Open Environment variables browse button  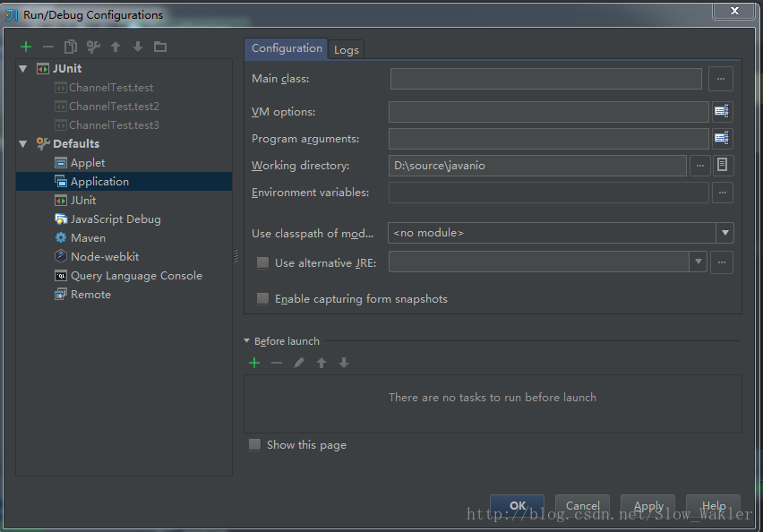(x=722, y=193)
